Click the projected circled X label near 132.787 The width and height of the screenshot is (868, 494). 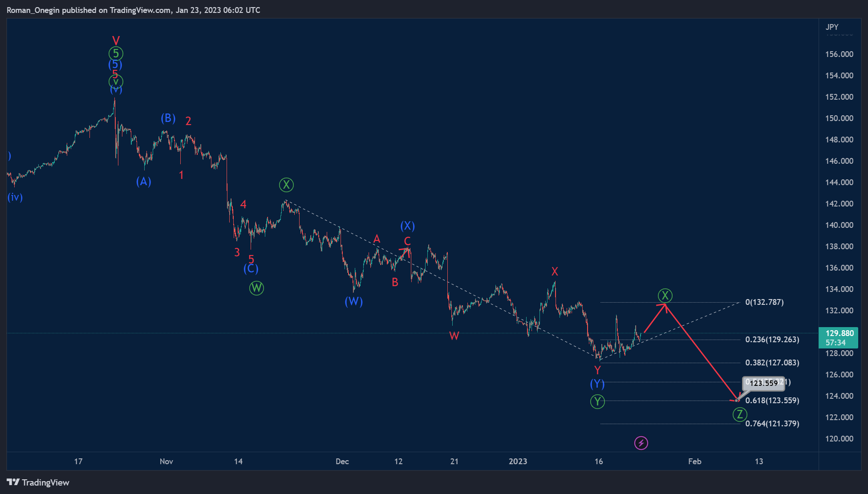(665, 295)
